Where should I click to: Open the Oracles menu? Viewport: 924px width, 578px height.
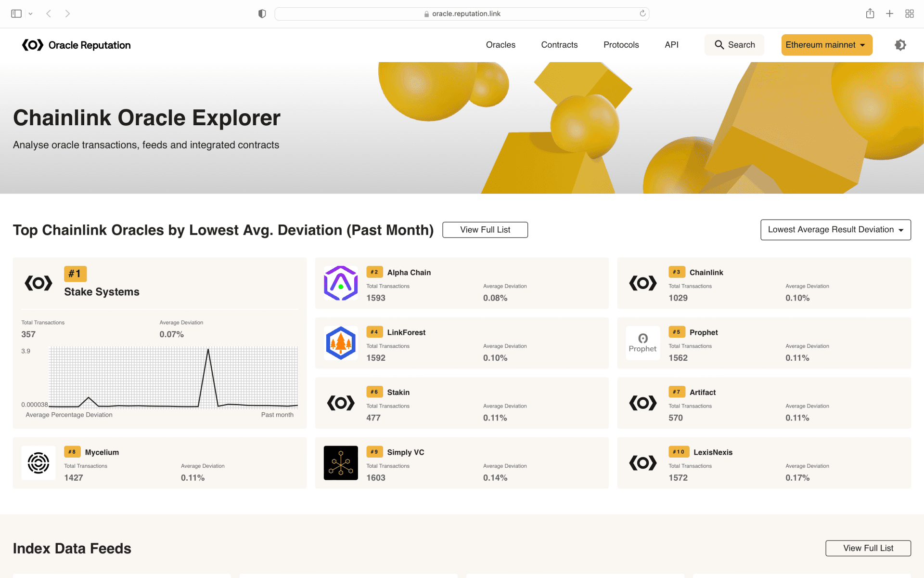point(500,45)
